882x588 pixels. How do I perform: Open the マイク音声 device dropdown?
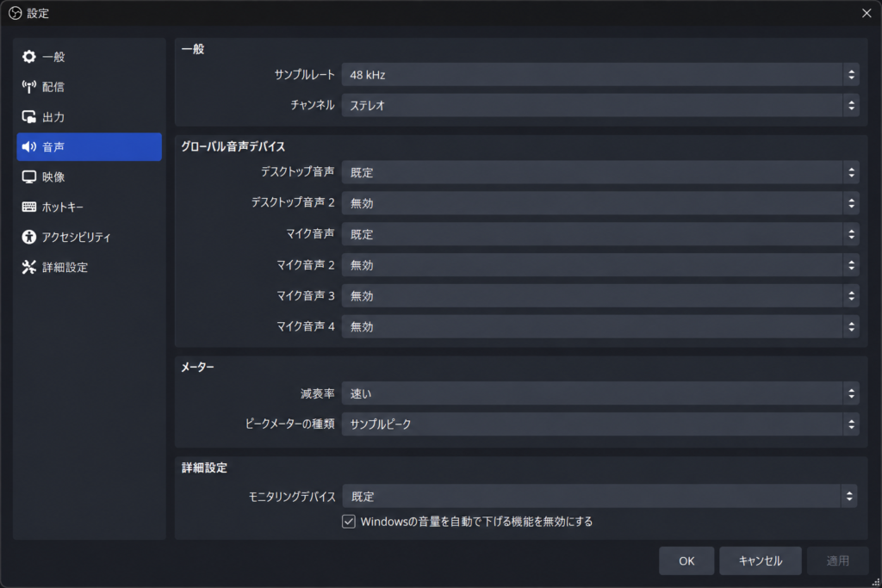click(x=600, y=234)
